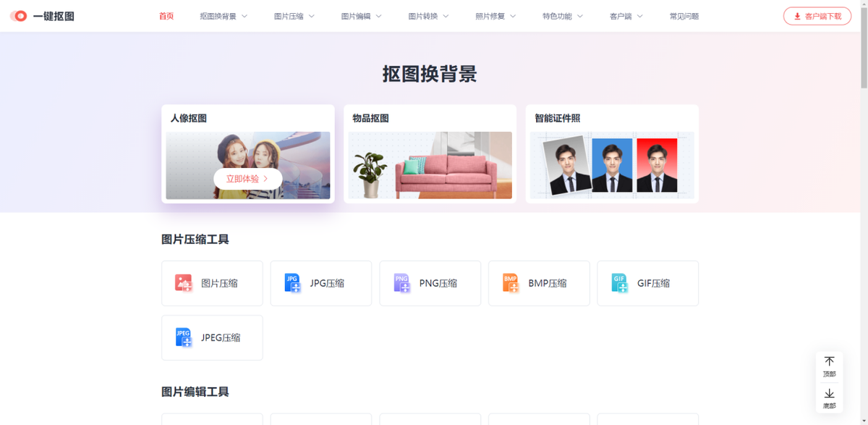
Task: Select the JPEG压缩 tool icon
Action: point(183,337)
